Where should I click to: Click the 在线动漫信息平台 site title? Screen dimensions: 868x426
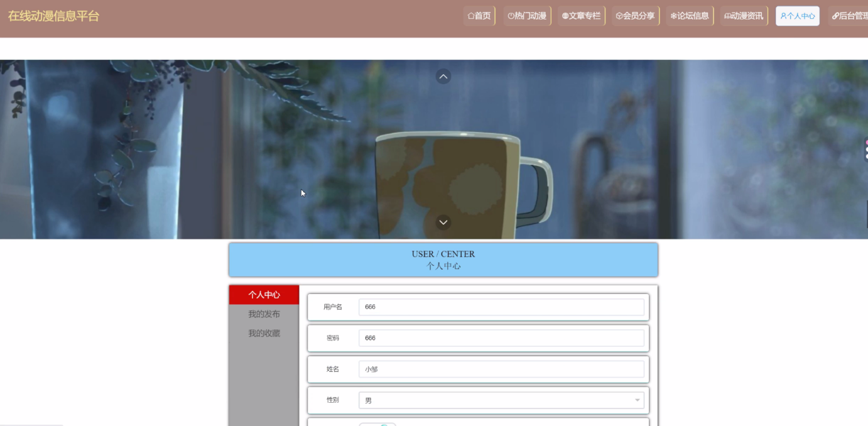pos(53,16)
